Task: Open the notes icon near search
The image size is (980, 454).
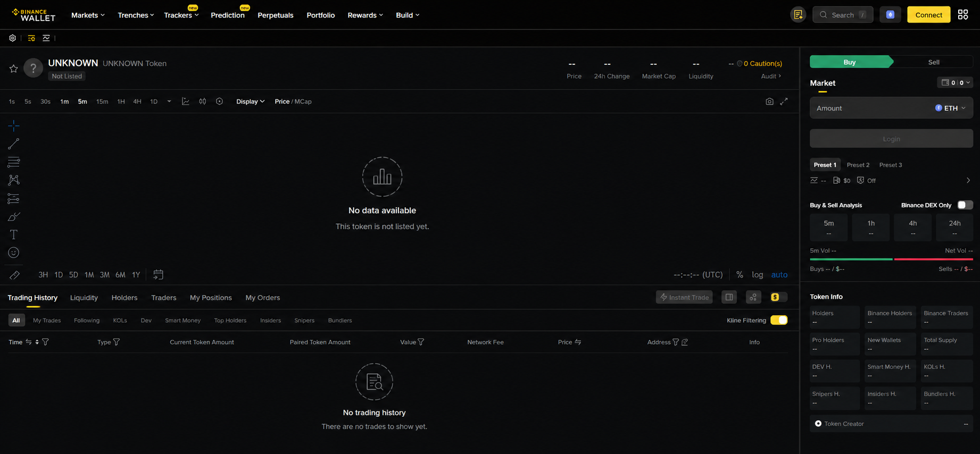Action: tap(798, 15)
